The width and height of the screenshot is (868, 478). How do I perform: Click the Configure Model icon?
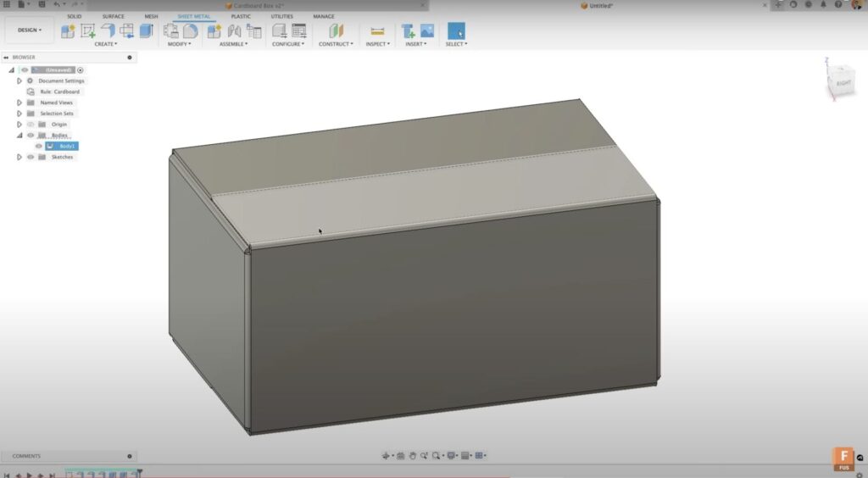coord(280,31)
